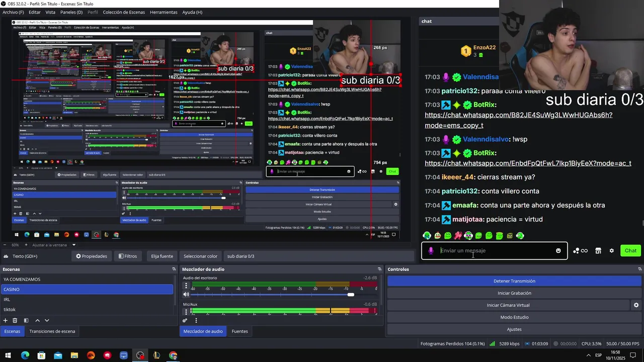Open Ajustes from Controles
The width and height of the screenshot is (644, 362).
coord(514,329)
